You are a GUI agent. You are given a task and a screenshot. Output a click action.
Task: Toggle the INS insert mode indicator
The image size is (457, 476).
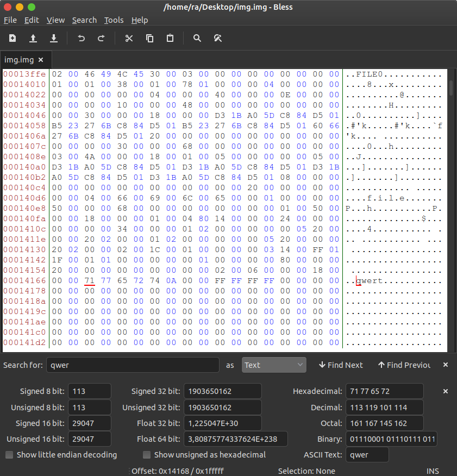coord(433,471)
